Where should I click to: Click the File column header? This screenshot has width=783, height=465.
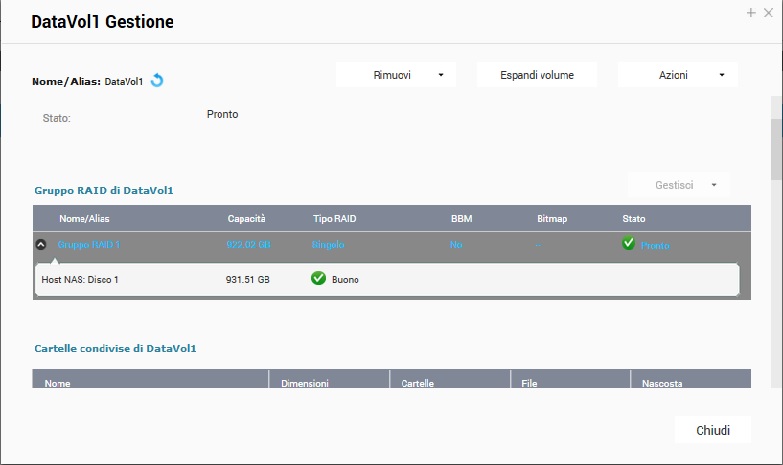coord(529,382)
